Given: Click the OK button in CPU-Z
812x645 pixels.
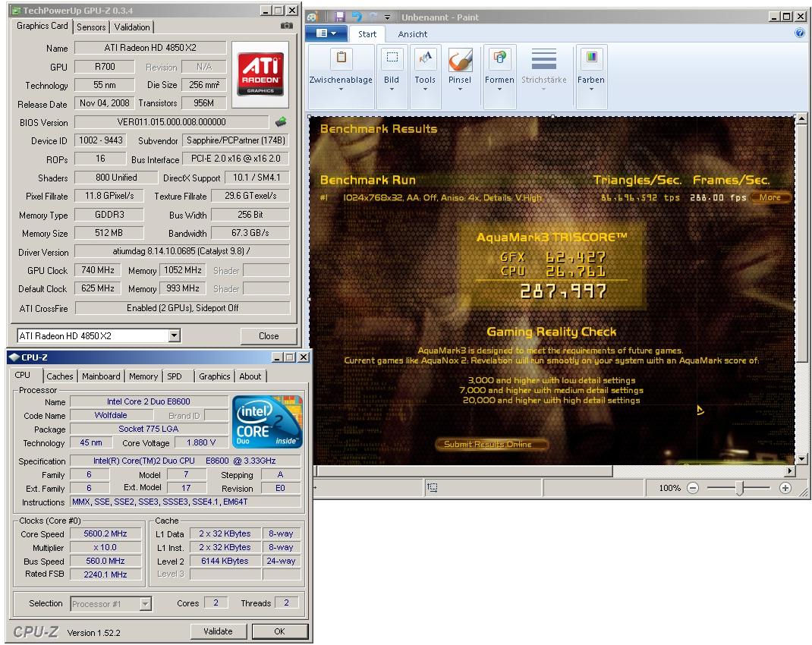Looking at the screenshot, I should (279, 631).
